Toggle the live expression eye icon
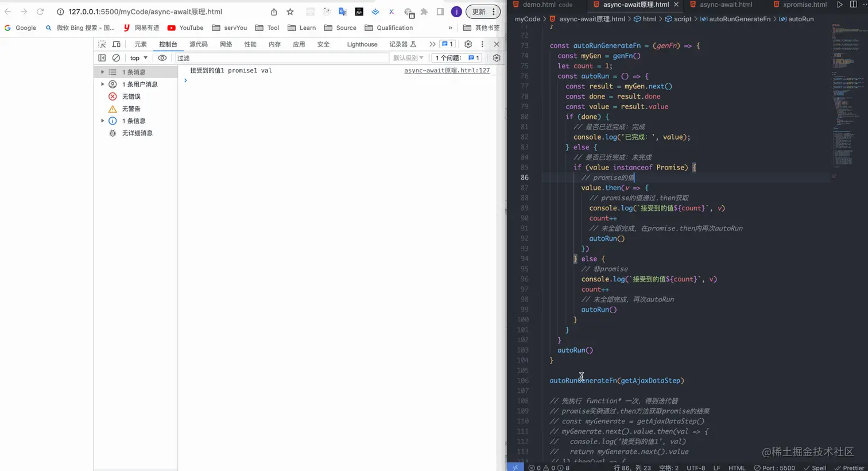This screenshot has height=471, width=868. 162,58
